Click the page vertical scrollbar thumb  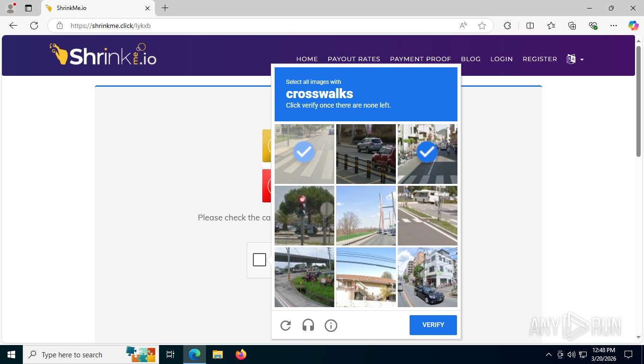coord(638,101)
